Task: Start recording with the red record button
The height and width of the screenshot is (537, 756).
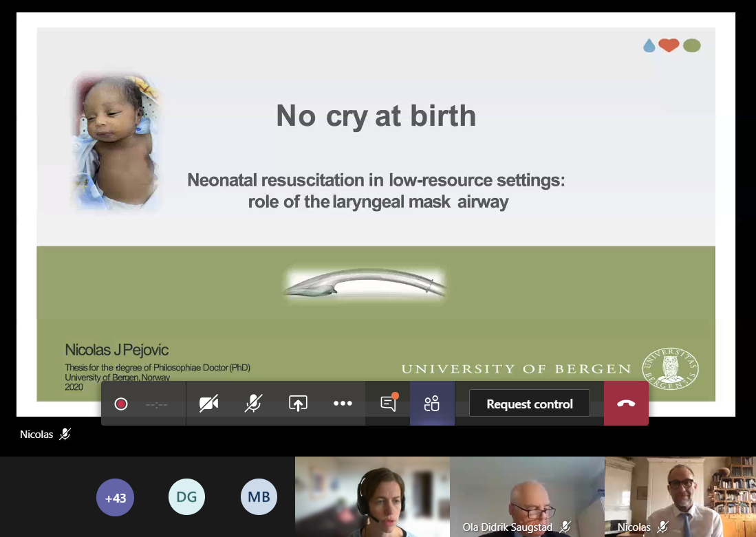Action: tap(121, 404)
